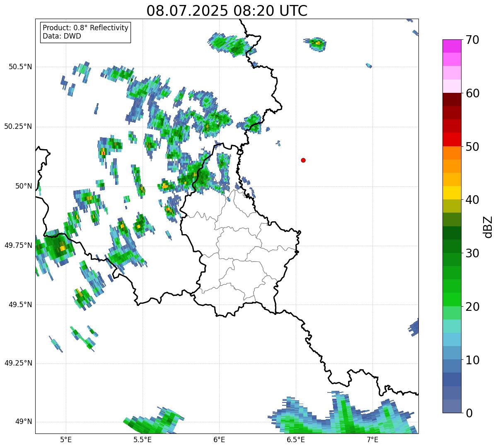Click the bright red swatch near 50 dBZ
Viewport: 498px width, 448px height.
pyautogui.click(x=452, y=140)
